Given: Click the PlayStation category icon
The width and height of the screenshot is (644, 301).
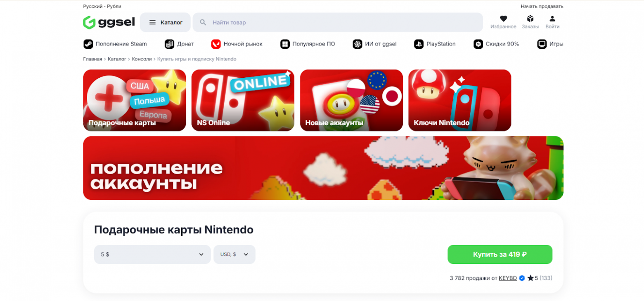Looking at the screenshot, I should pos(419,44).
